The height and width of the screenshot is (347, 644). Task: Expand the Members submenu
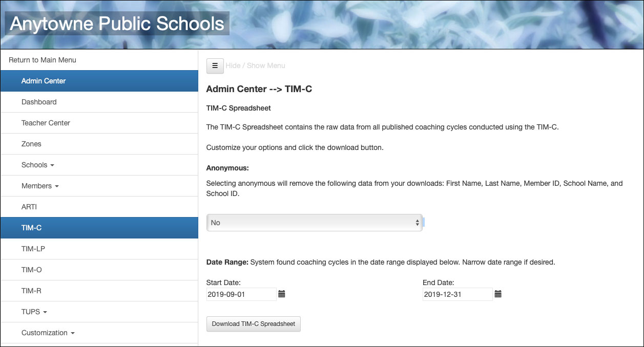(x=99, y=186)
